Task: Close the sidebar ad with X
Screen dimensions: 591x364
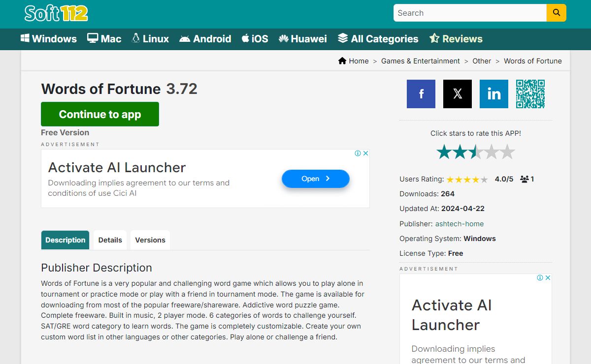Action: 548,277
